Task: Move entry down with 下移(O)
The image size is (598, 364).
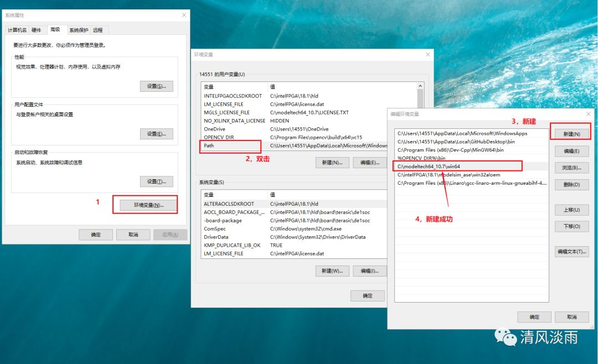Action: (x=573, y=227)
